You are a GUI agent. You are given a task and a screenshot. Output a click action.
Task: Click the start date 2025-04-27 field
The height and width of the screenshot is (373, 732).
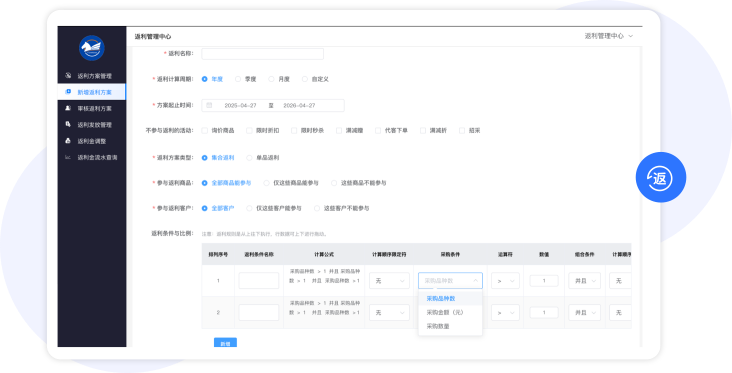click(240, 106)
